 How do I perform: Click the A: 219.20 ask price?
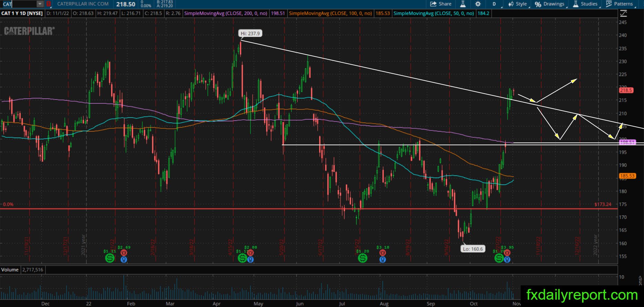click(x=165, y=6)
